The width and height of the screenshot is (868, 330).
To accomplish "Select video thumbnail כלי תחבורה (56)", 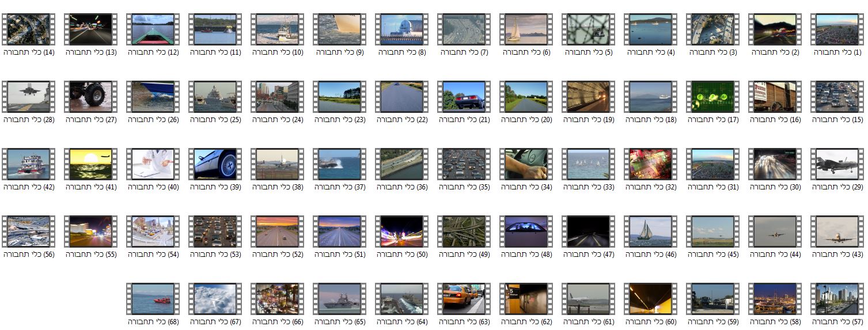I will (28, 232).
